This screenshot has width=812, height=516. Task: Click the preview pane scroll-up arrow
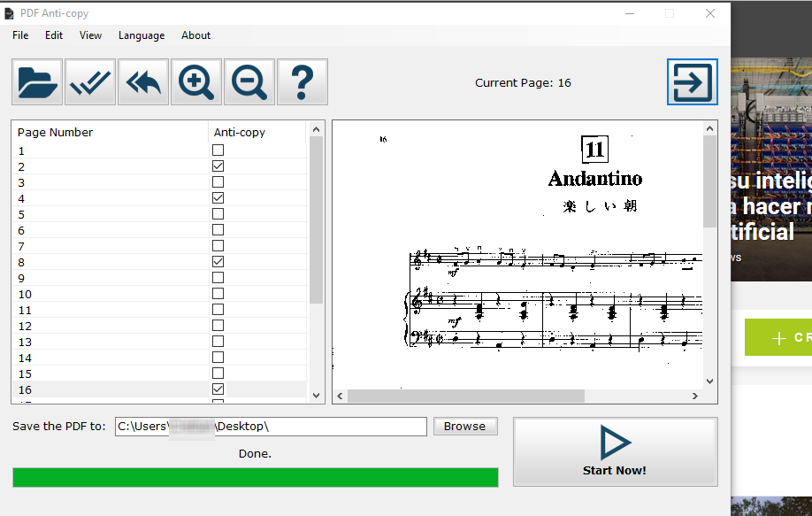pyautogui.click(x=709, y=128)
